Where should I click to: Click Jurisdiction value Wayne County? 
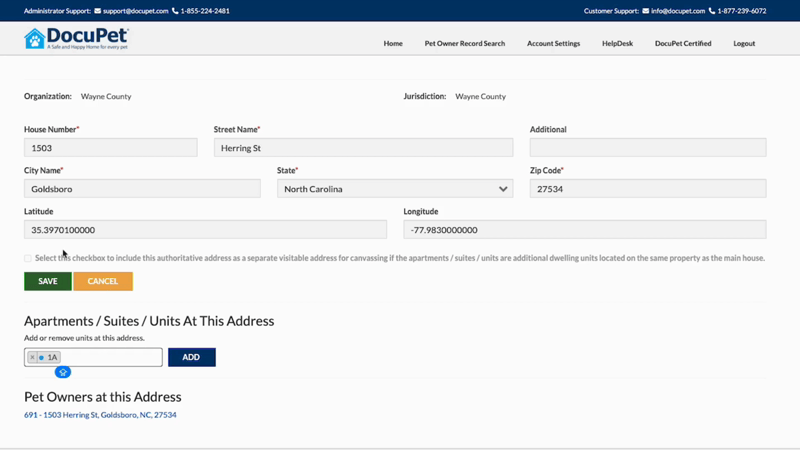481,96
